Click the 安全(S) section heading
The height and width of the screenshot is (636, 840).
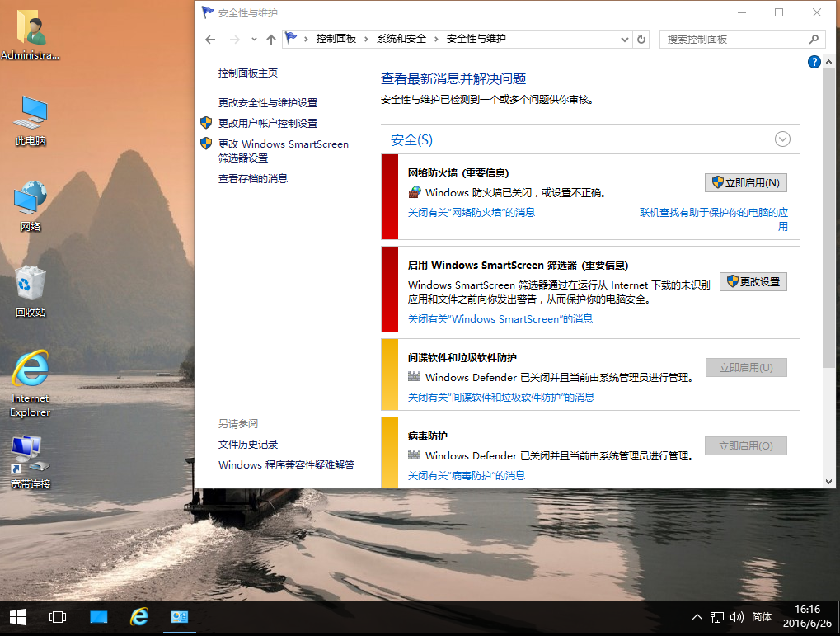[x=411, y=140]
